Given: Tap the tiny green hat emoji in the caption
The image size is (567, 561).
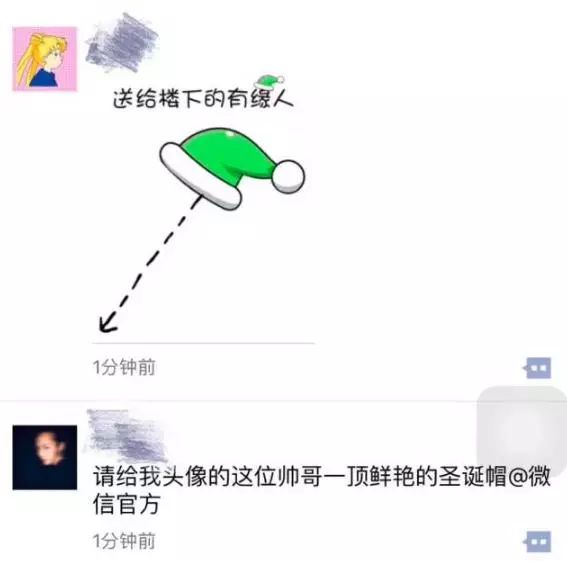Looking at the screenshot, I should point(270,82).
